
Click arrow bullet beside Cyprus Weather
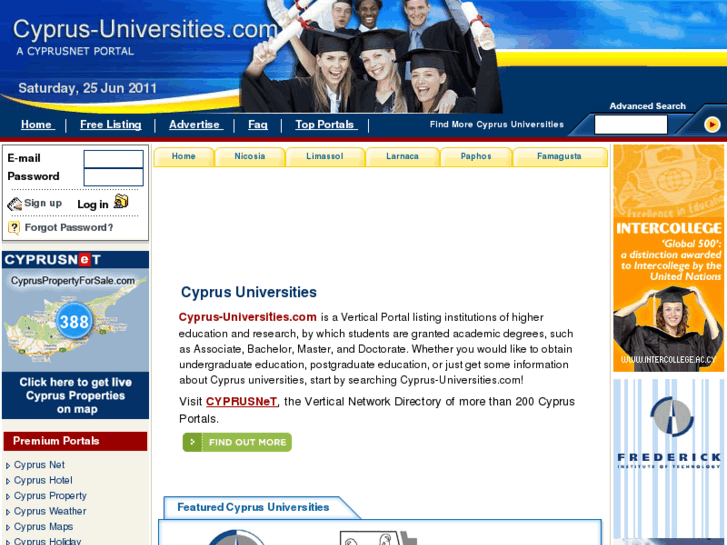(8, 512)
